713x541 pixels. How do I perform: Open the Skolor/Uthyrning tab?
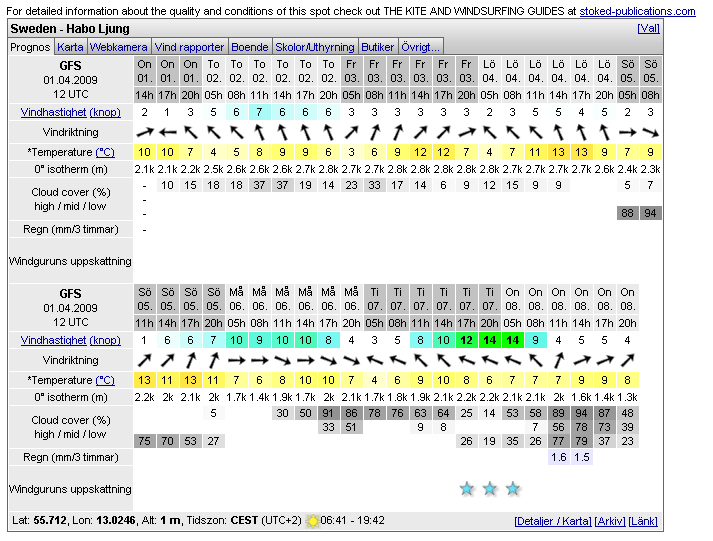pos(315,47)
